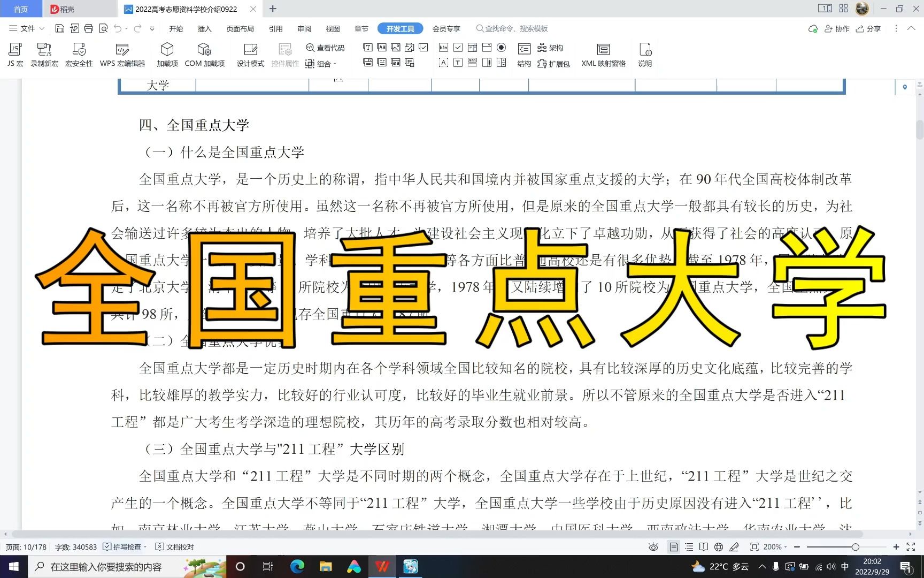Open the quick access toolbar customize arrow
This screenshot has height=578, width=924.
click(152, 28)
